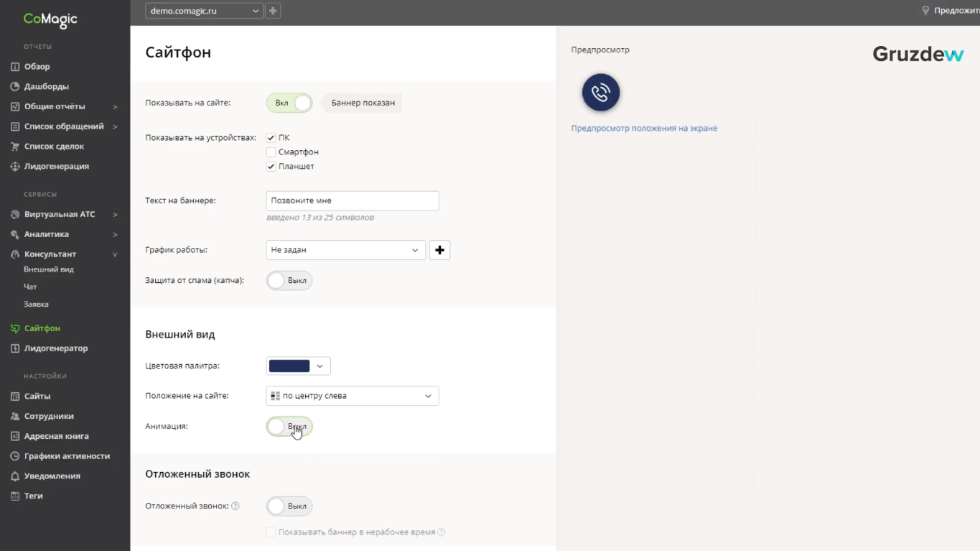Check the Смартфон device checkbox
This screenshot has height=551, width=980.
[x=271, y=152]
